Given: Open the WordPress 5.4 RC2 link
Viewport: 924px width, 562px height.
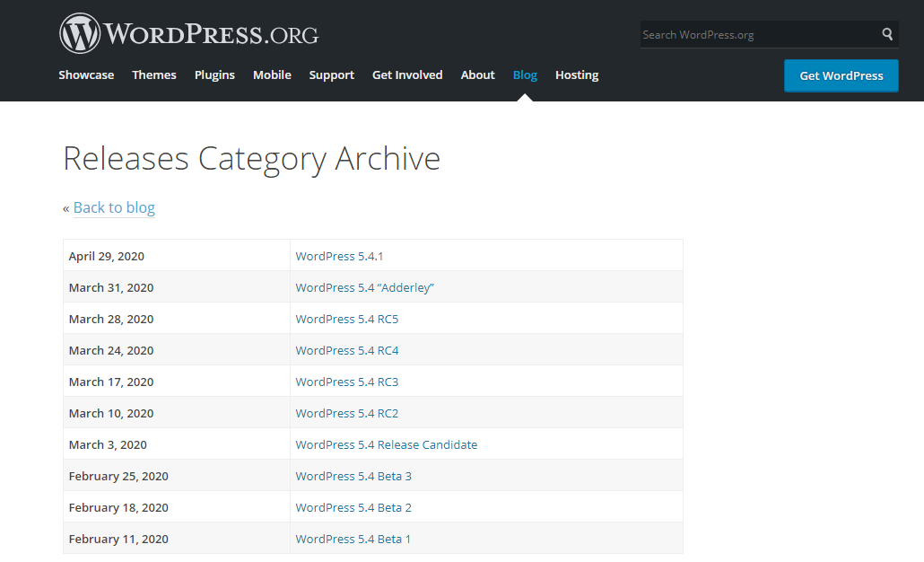Looking at the screenshot, I should [346, 413].
